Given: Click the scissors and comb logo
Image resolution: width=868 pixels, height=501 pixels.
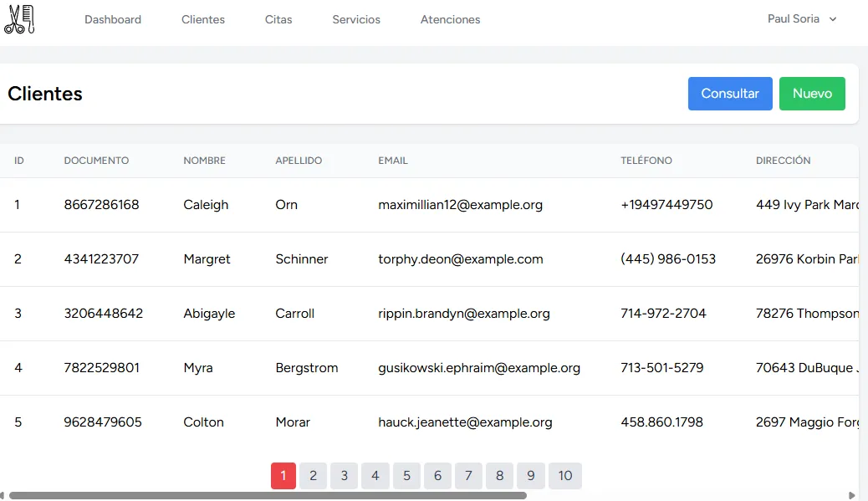Looking at the screenshot, I should pos(19,19).
